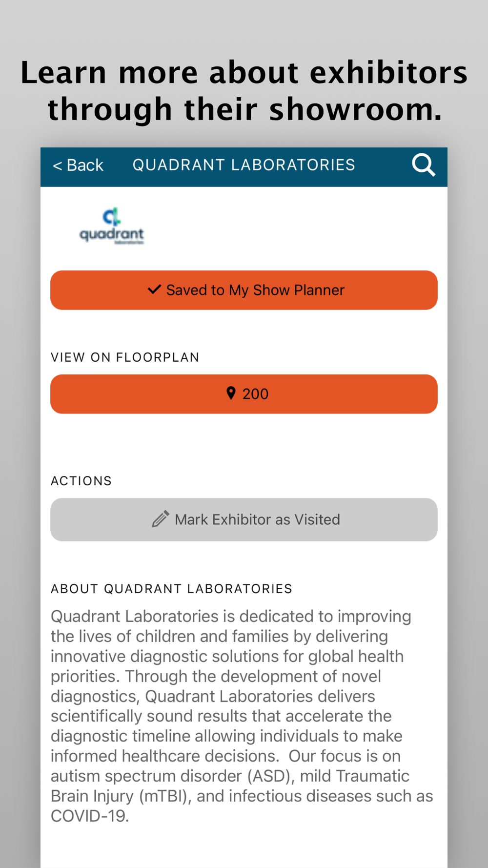Screen dimensions: 488x868
Task: Toggle Saved to My Show Planner
Action: [244, 290]
